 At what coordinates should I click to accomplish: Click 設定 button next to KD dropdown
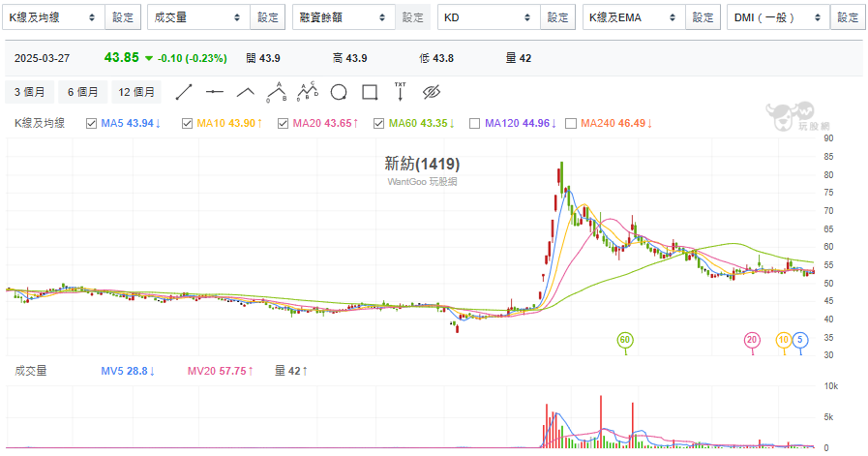tap(558, 17)
